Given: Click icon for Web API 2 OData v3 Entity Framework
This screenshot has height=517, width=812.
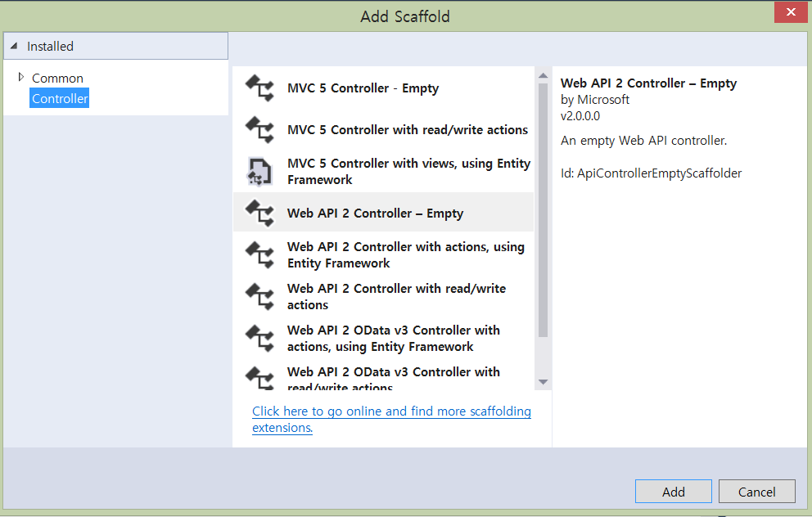Looking at the screenshot, I should (259, 339).
